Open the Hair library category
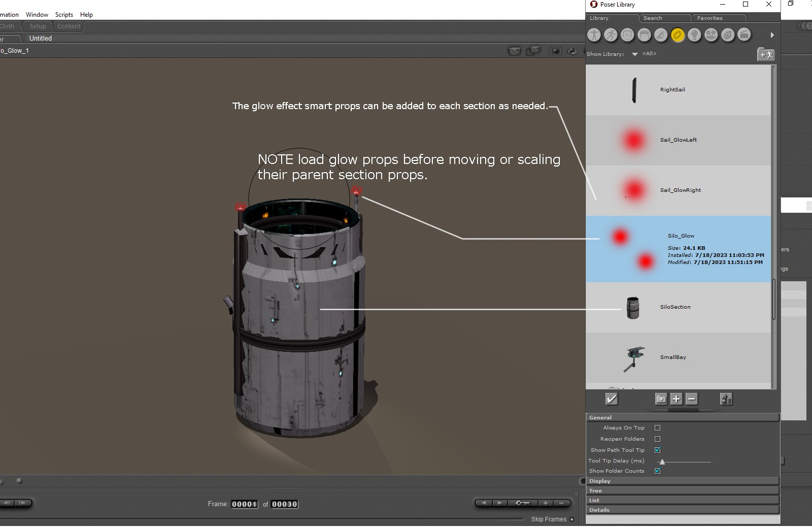Image resolution: width=812 pixels, height=528 pixels. (x=644, y=35)
